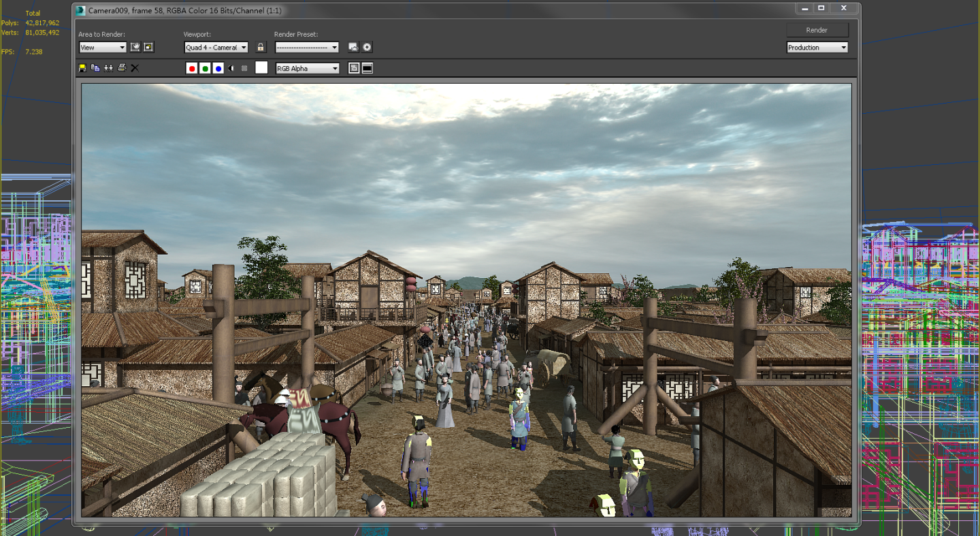Click the Print Image icon

pos(122,67)
